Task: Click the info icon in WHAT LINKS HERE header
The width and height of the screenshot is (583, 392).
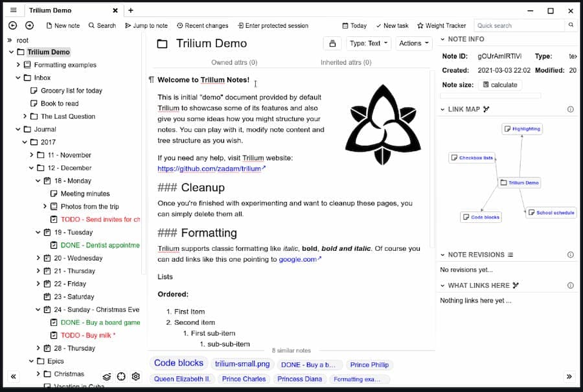Action: coord(570,286)
